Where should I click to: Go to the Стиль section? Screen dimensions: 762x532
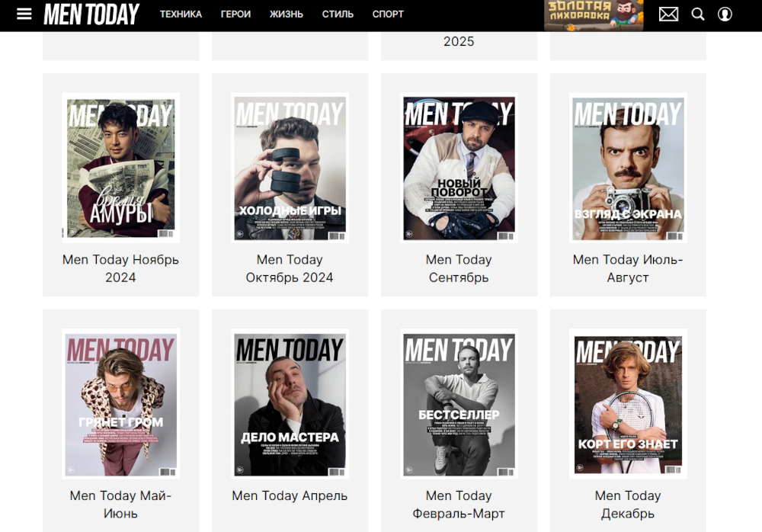click(x=338, y=14)
